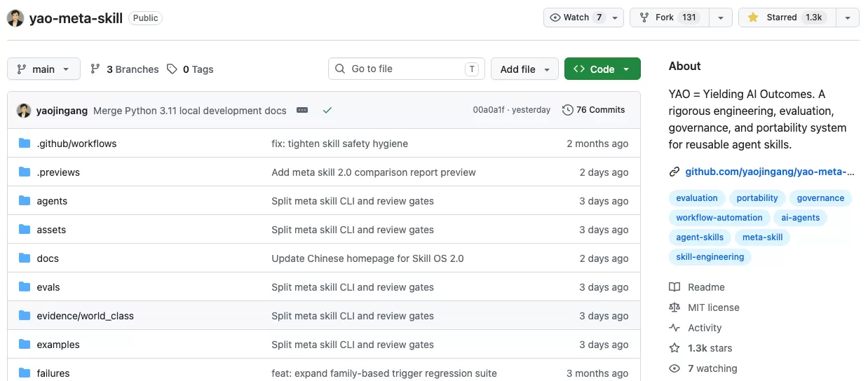
Task: Open the green Code dropdown button
Action: (602, 69)
